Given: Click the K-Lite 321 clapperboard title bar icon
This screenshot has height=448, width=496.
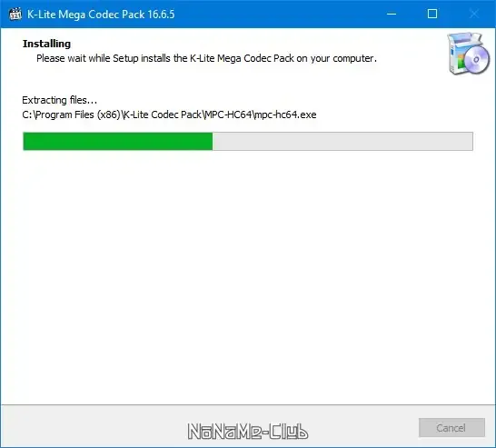Looking at the screenshot, I should point(15,15).
